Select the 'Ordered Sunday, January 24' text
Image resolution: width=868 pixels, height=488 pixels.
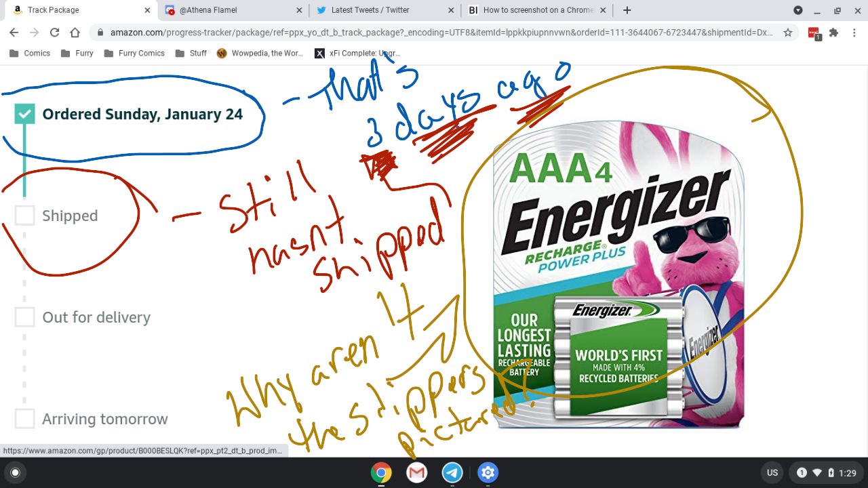coord(142,114)
